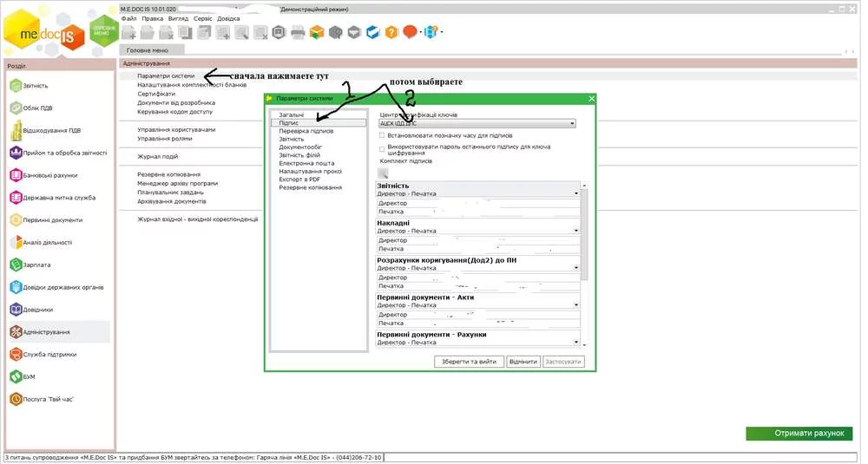Viewport: 868px width, 464px height.
Task: Expand Розрахунки коригування signature dropdown
Action: point(576,268)
